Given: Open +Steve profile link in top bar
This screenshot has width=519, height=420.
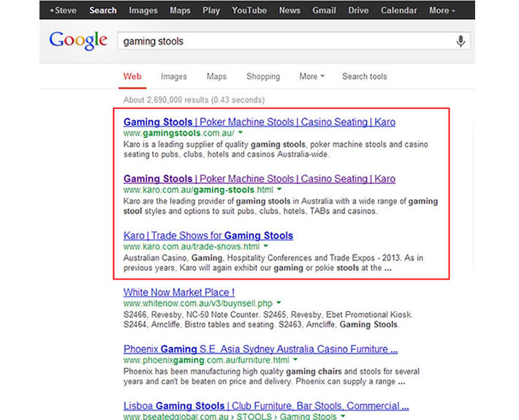Looking at the screenshot, I should click(63, 10).
